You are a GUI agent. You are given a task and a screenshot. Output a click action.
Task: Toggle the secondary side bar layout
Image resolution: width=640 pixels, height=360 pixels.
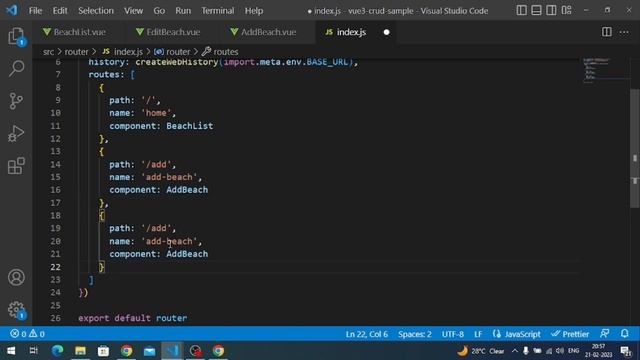[x=551, y=10]
